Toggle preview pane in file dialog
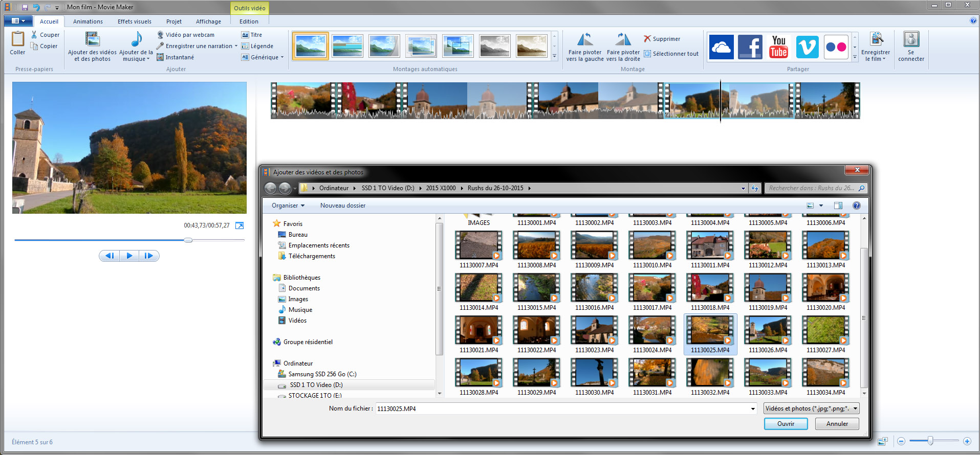Screen dimensions: 980x455 click(838, 206)
